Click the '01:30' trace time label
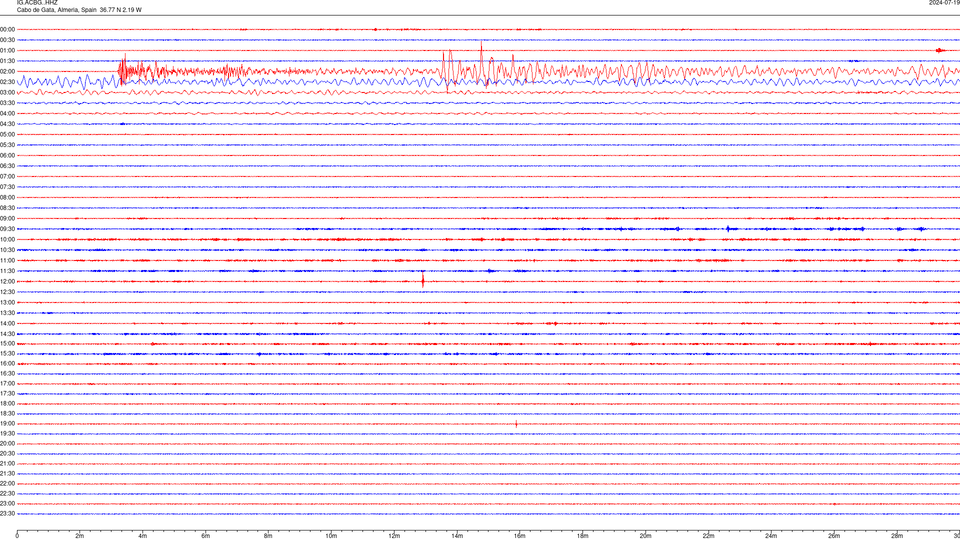 pos(7,61)
